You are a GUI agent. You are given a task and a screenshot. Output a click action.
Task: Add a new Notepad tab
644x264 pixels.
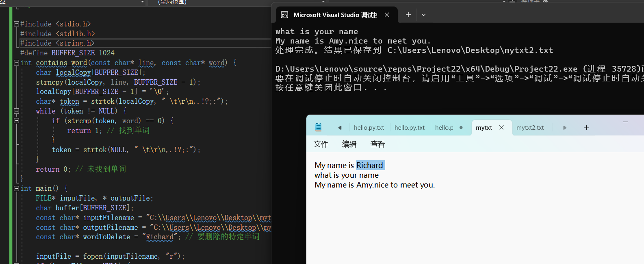click(586, 128)
